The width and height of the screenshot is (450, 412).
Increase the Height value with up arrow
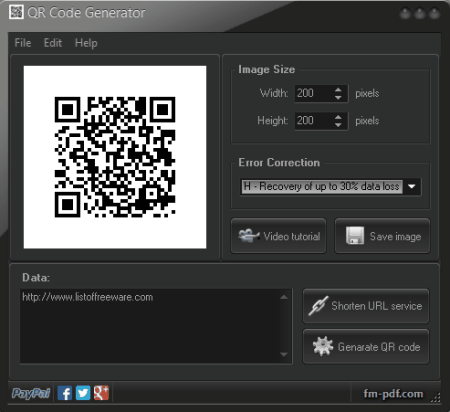[x=338, y=117]
